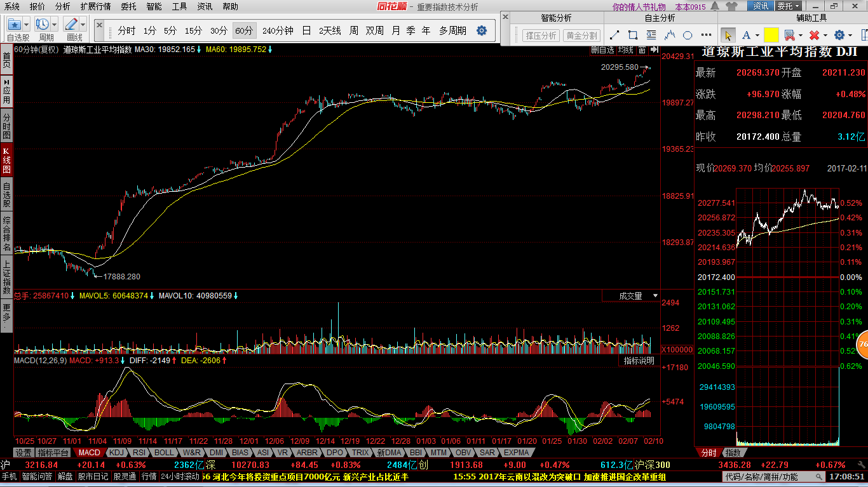
Task: Open the 分时图 sidebar tab
Action: [6, 126]
